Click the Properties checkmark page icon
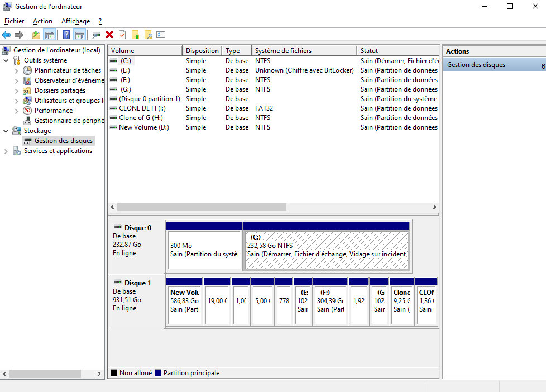The width and height of the screenshot is (546, 392). (x=122, y=35)
